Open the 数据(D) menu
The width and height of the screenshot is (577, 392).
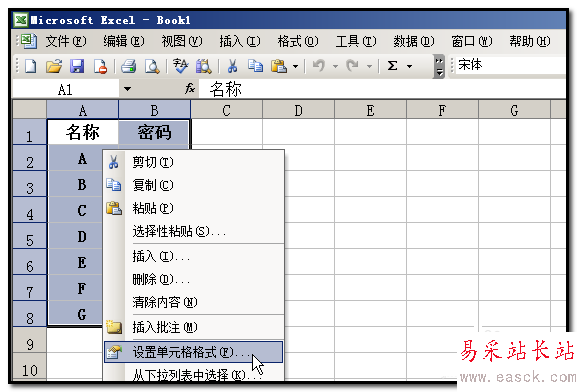414,41
